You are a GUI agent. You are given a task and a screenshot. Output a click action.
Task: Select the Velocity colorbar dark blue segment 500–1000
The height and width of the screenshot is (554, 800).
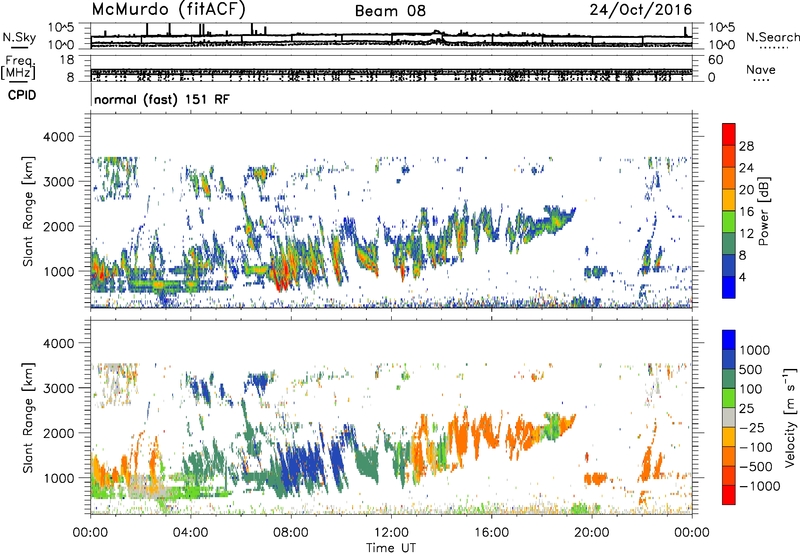(x=729, y=359)
